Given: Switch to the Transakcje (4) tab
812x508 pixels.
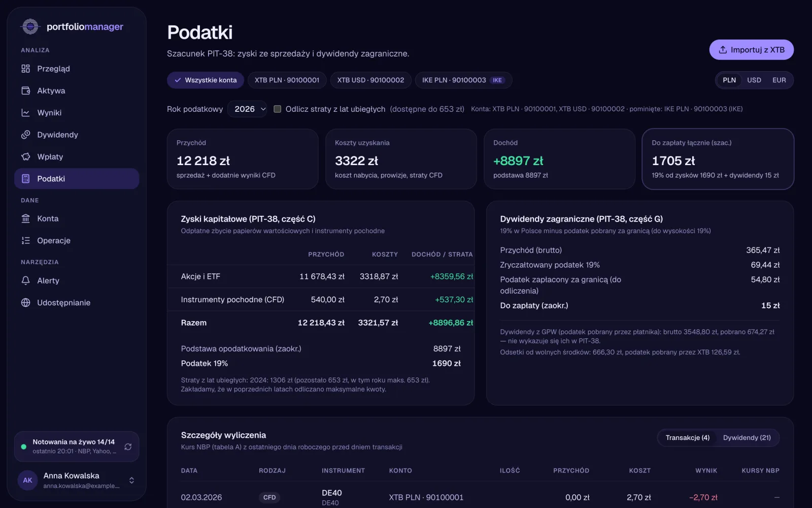Looking at the screenshot, I should click(x=688, y=437).
